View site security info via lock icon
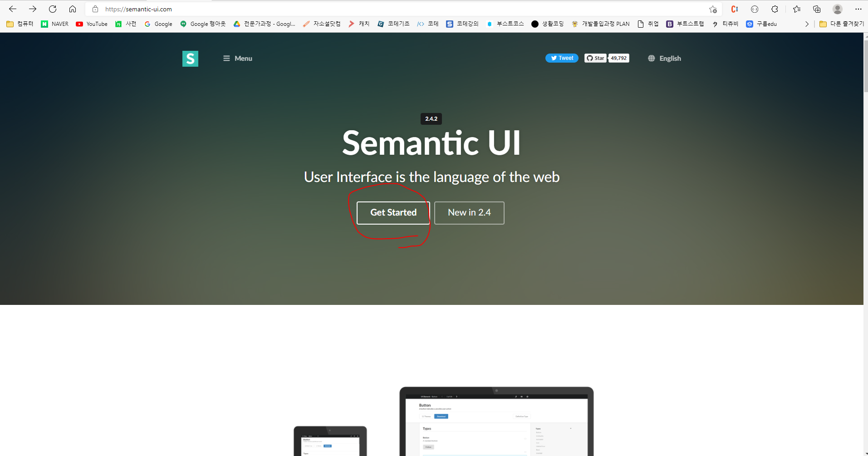 coord(95,9)
